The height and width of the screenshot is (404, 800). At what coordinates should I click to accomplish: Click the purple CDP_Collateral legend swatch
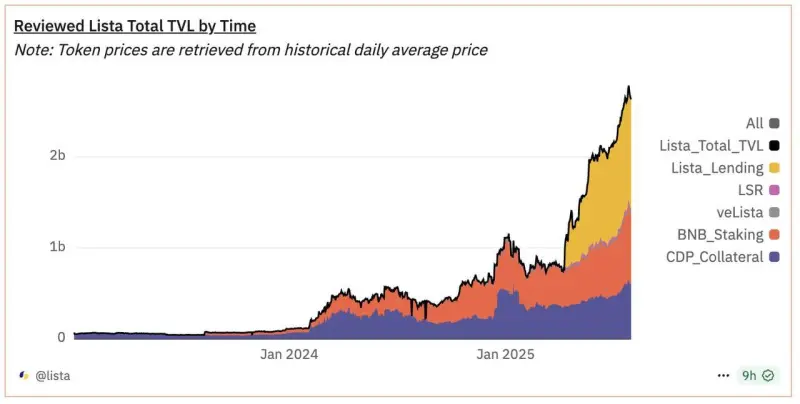(x=773, y=257)
